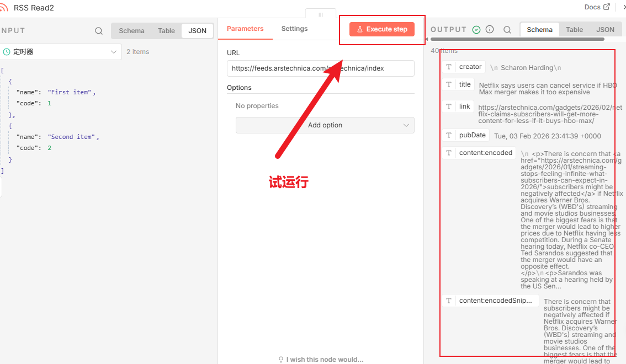Switch output view to JSON
This screenshot has height=364, width=626.
[605, 30]
